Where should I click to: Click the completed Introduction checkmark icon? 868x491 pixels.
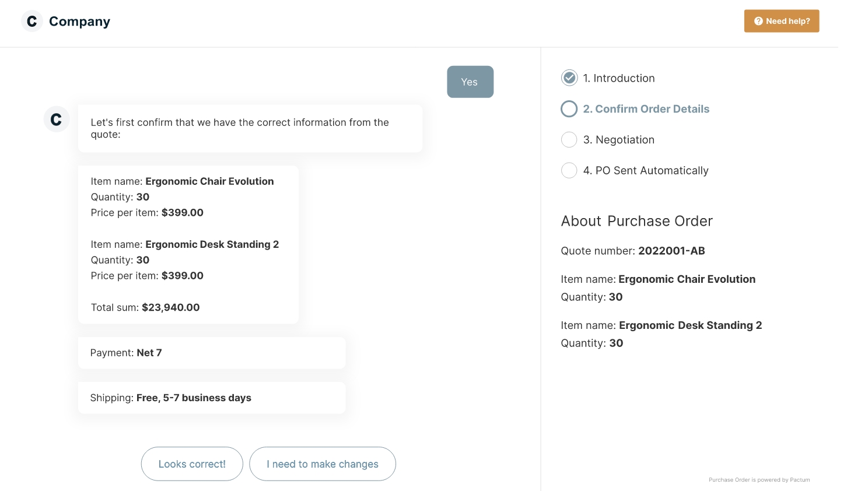(x=569, y=78)
